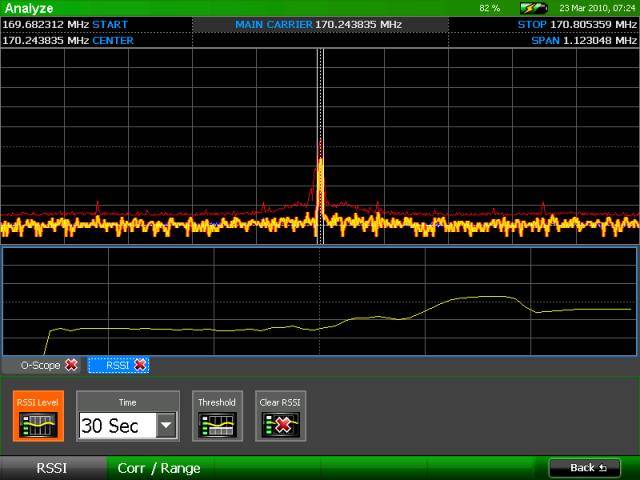Select the STOP frequency field

[x=577, y=24]
